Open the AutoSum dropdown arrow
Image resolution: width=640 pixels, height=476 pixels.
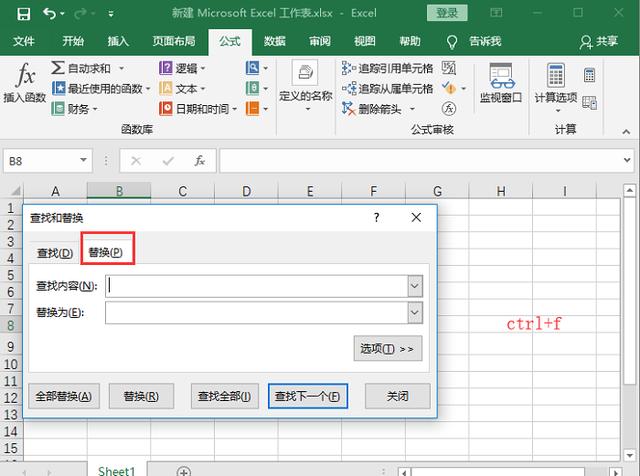(x=121, y=68)
